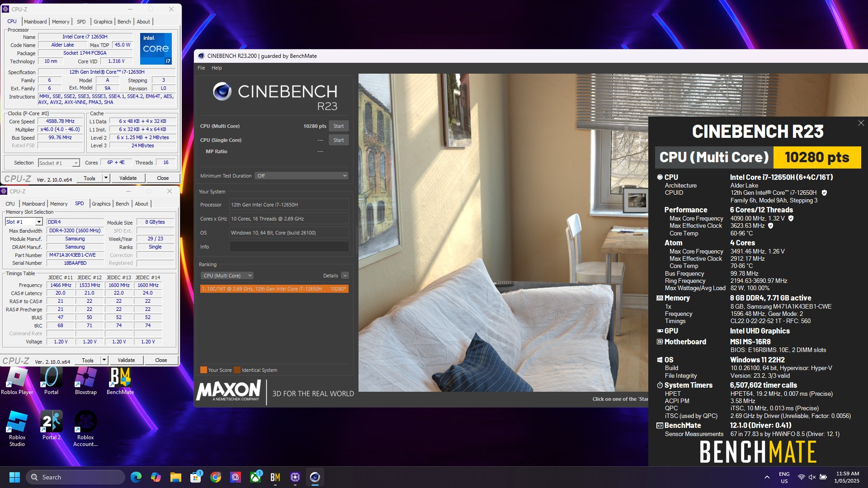Click Close button in upper CPU-Z window
Screen dimensions: 868x488
click(163, 178)
